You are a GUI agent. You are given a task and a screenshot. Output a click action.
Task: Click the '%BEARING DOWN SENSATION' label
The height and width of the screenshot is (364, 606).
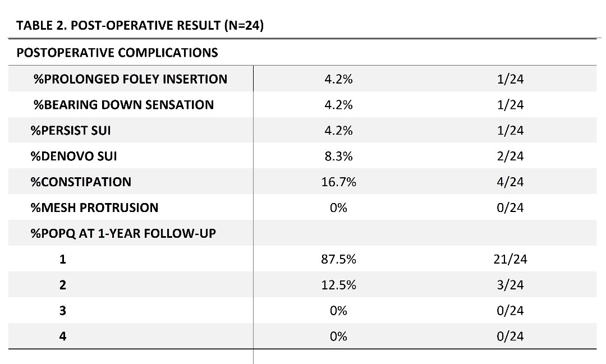coord(123,105)
